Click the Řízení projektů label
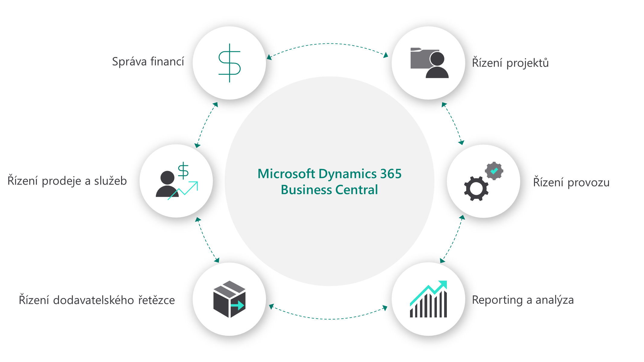Image resolution: width=644 pixels, height=362 pixels. click(x=510, y=63)
